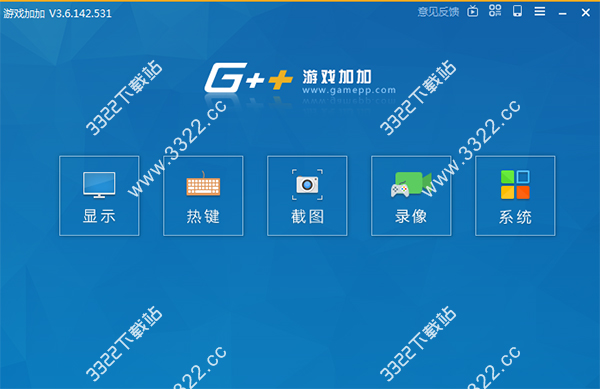
Task: Open the 显示 display settings tile
Action: tap(99, 196)
